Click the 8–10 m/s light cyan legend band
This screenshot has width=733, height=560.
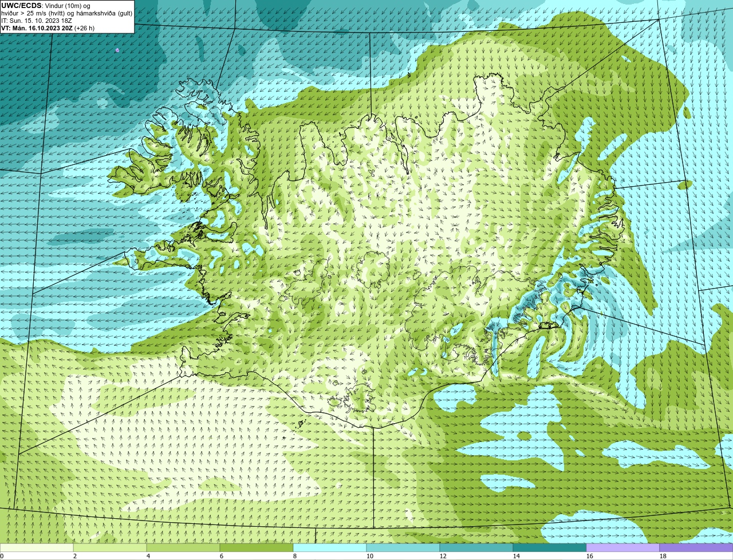point(330,548)
